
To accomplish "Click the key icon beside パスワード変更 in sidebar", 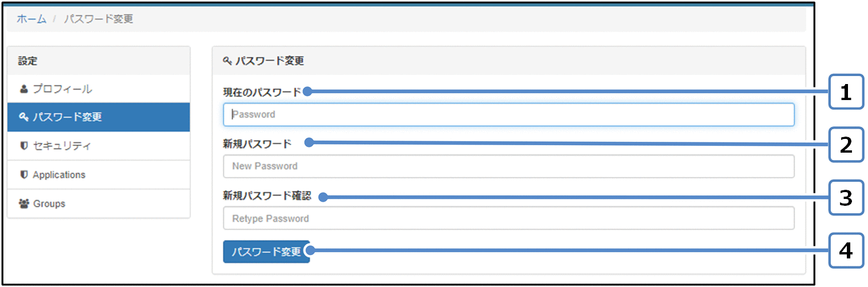I will pos(23,117).
